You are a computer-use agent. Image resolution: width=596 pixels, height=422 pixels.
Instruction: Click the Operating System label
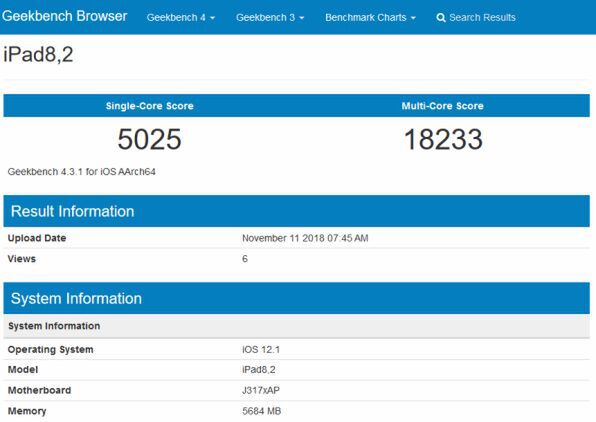click(x=51, y=350)
